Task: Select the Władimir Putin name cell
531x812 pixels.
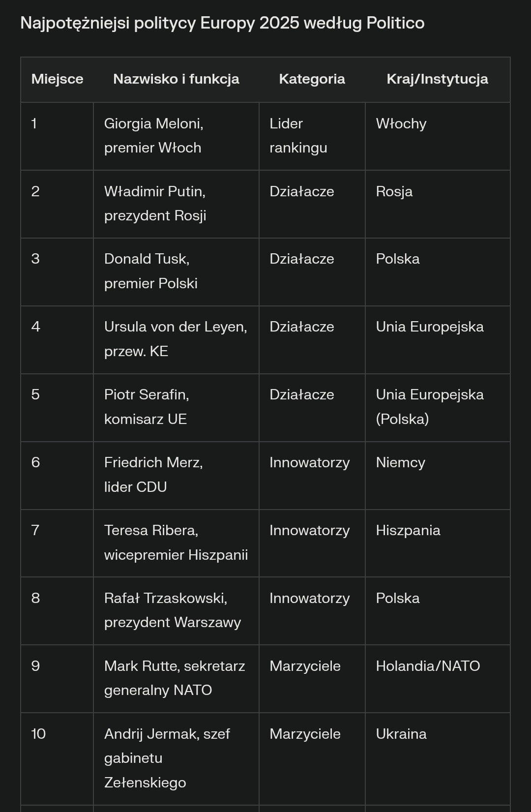Action: 155,204
